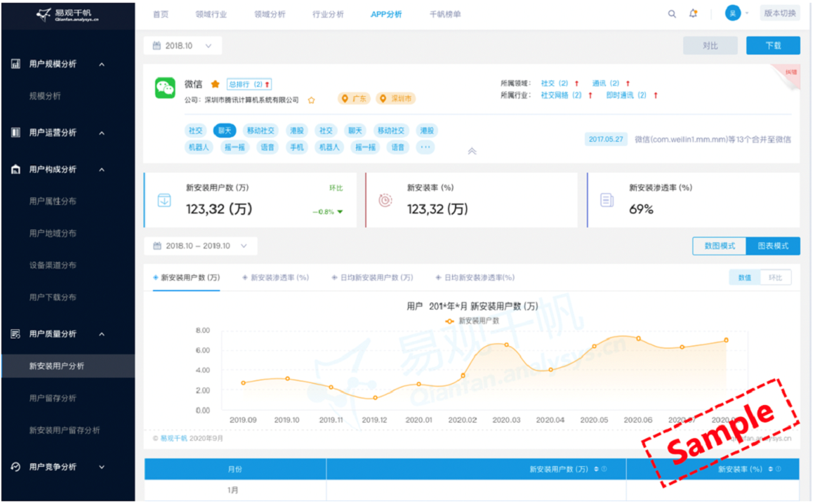The image size is (815, 504).
Task: Switch to 数图模式 view
Action: pyautogui.click(x=719, y=246)
